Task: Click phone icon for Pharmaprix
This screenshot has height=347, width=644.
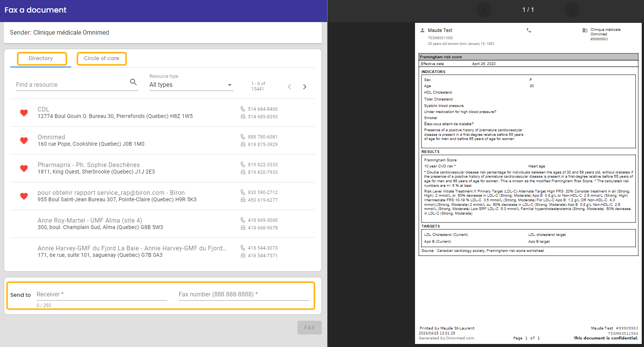Action: point(243,164)
